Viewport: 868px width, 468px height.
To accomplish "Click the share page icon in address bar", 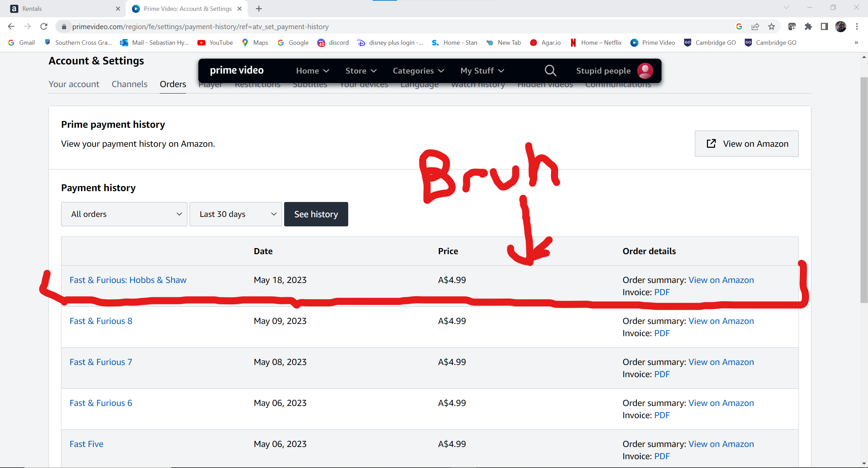I will (755, 26).
